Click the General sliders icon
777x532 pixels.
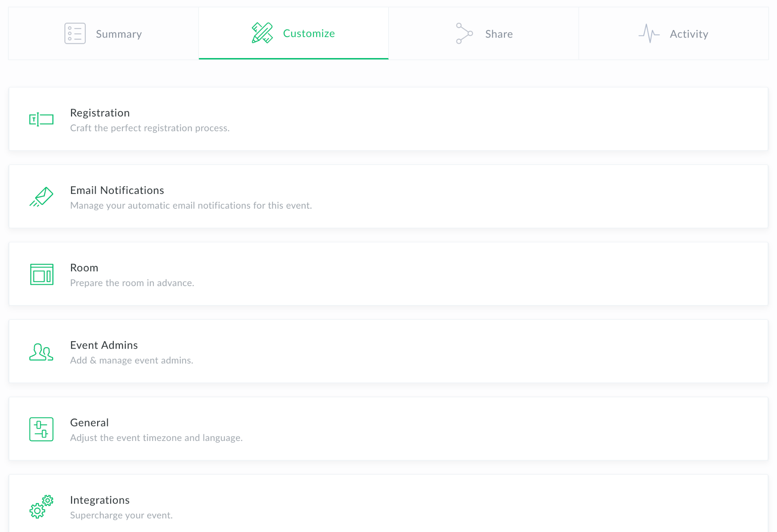[x=41, y=429]
